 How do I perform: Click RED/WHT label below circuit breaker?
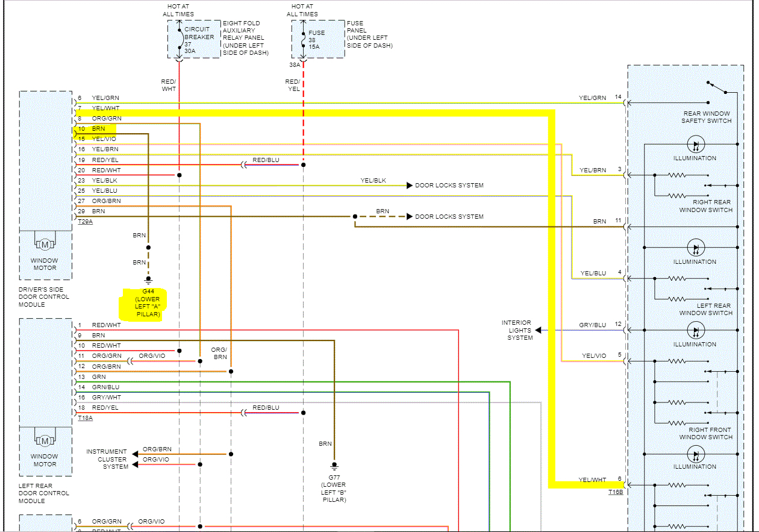coord(169,85)
